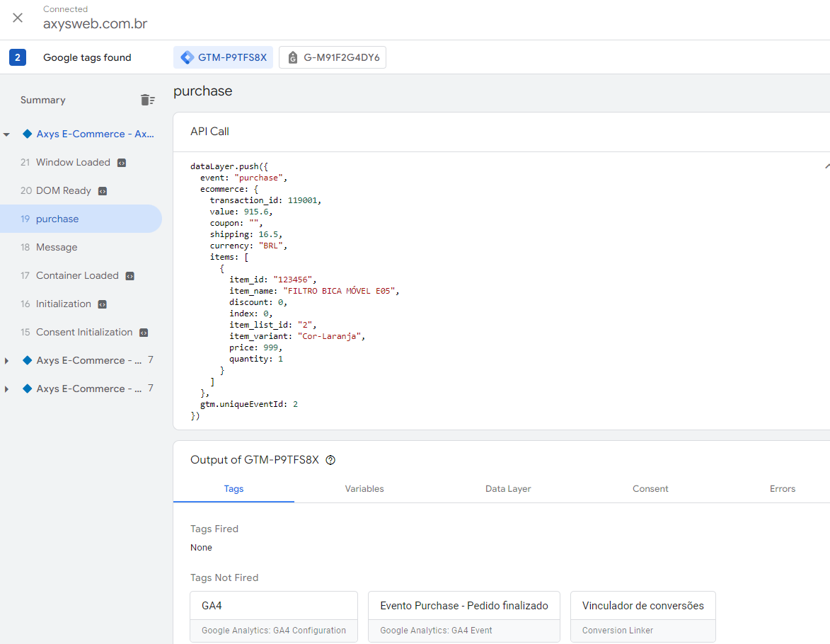Viewport: 830px width, 644px height.
Task: Switch to the Variables tab
Action: (364, 489)
